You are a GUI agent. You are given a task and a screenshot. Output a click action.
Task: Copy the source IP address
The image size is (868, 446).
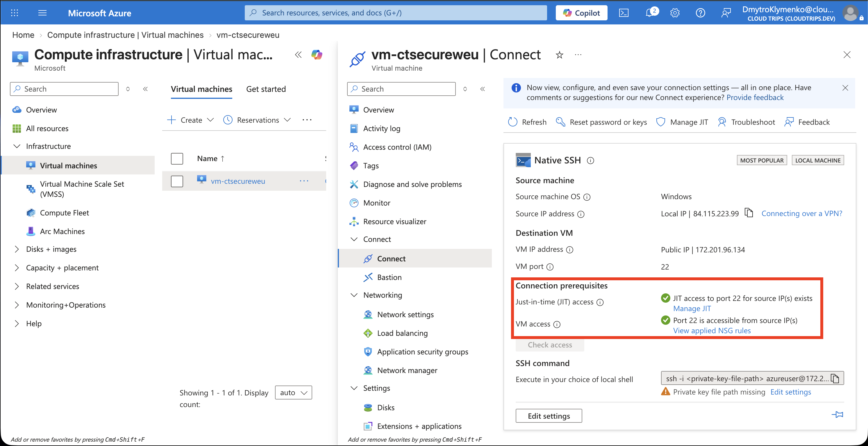click(749, 213)
